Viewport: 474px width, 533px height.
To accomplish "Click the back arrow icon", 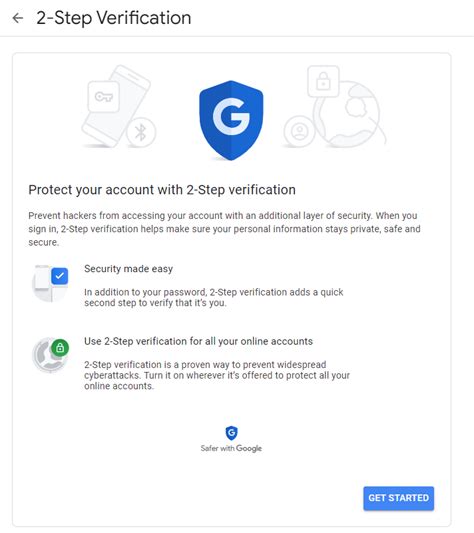I will (18, 18).
